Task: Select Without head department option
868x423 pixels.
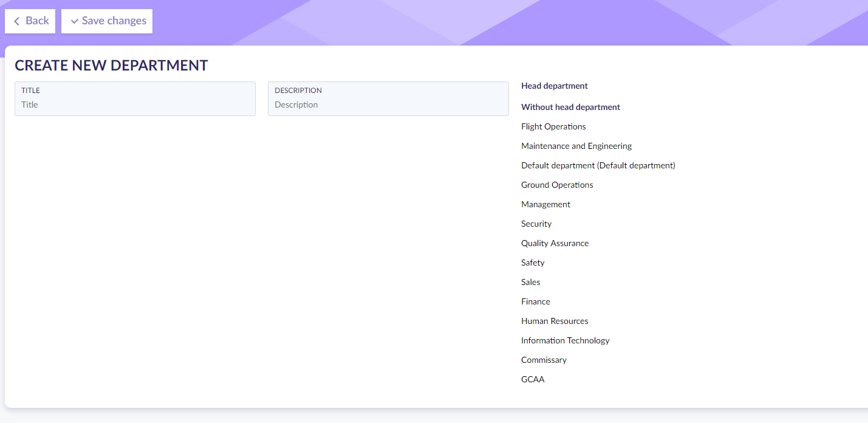Action: point(570,107)
